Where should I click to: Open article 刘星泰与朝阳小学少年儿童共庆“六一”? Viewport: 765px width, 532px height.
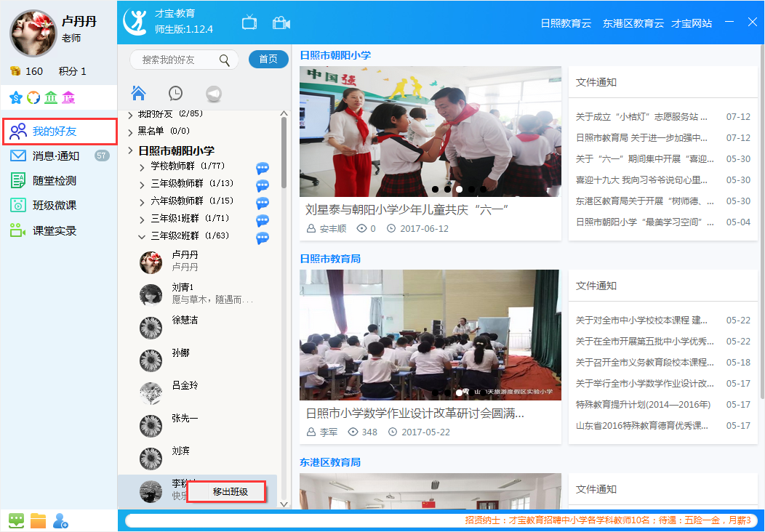click(x=407, y=210)
